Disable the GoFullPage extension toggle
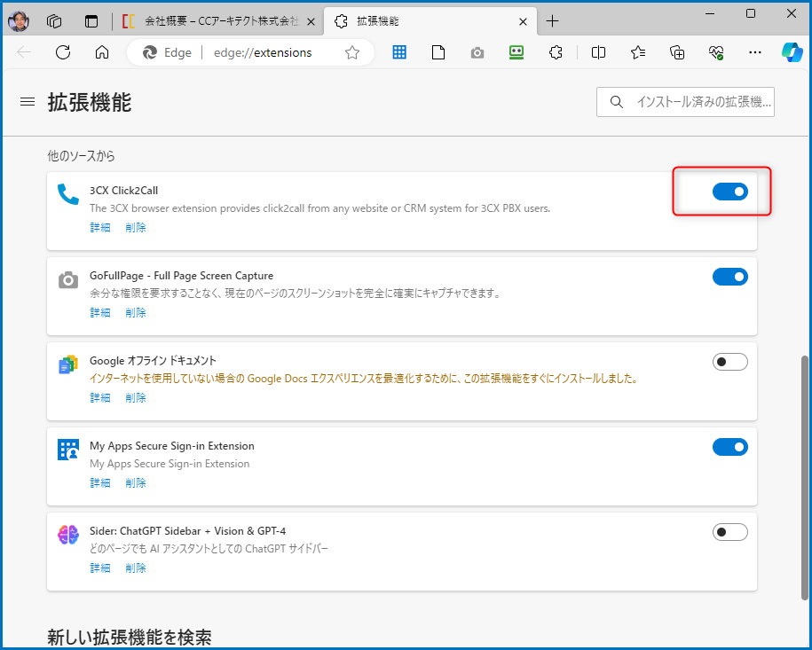The width and height of the screenshot is (812, 650). (730, 277)
